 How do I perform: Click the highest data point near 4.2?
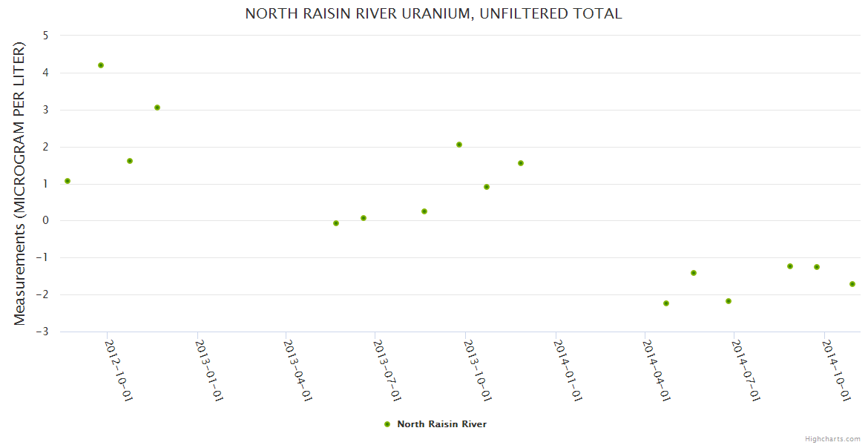(101, 65)
